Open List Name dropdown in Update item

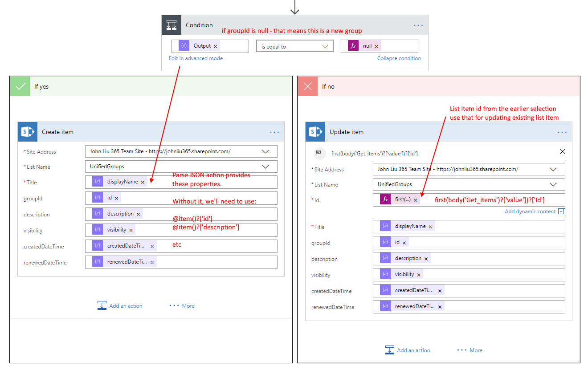coord(553,184)
